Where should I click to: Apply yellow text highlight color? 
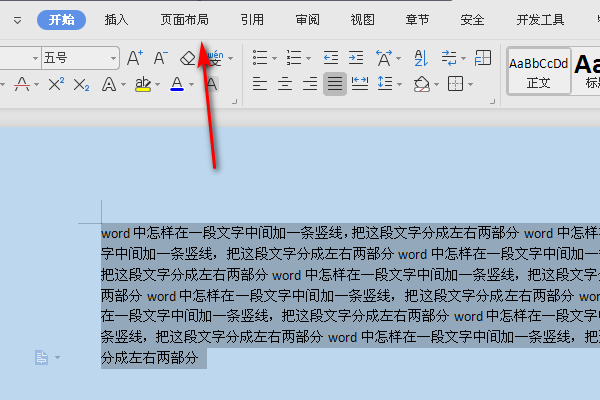click(143, 84)
